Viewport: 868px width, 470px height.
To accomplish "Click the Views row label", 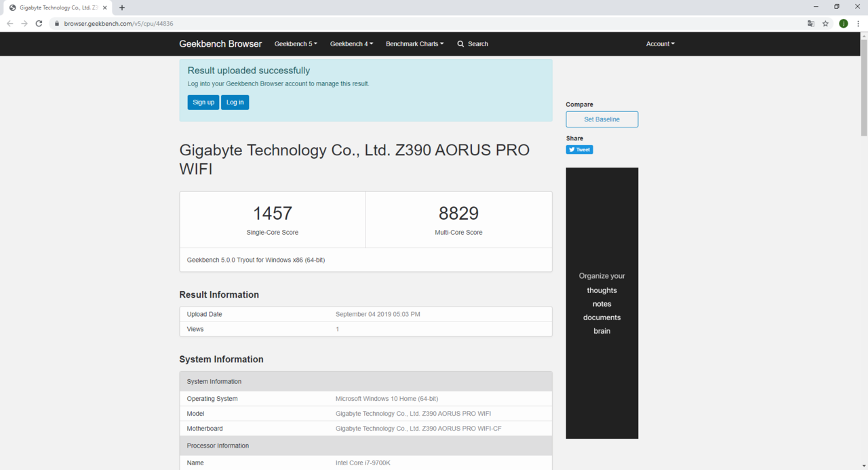I will (195, 330).
